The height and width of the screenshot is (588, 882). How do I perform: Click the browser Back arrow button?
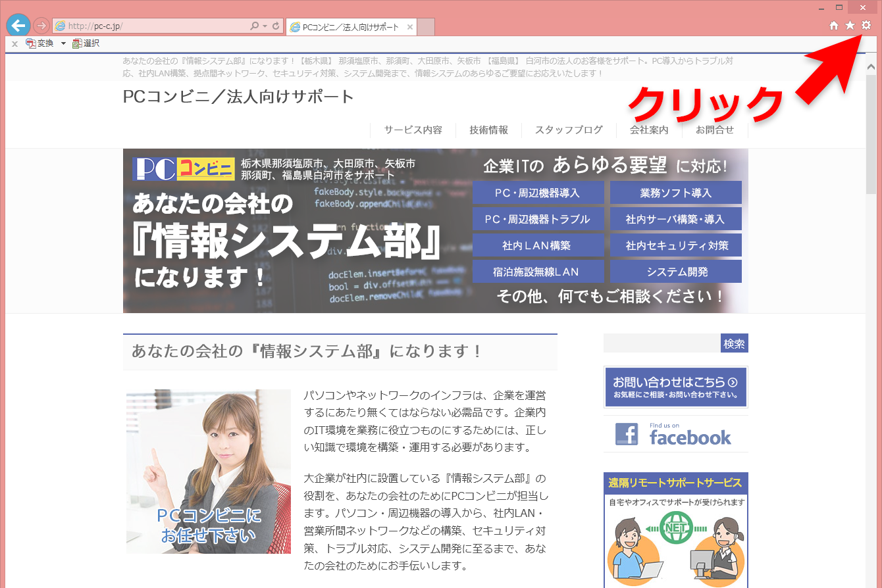pyautogui.click(x=18, y=25)
